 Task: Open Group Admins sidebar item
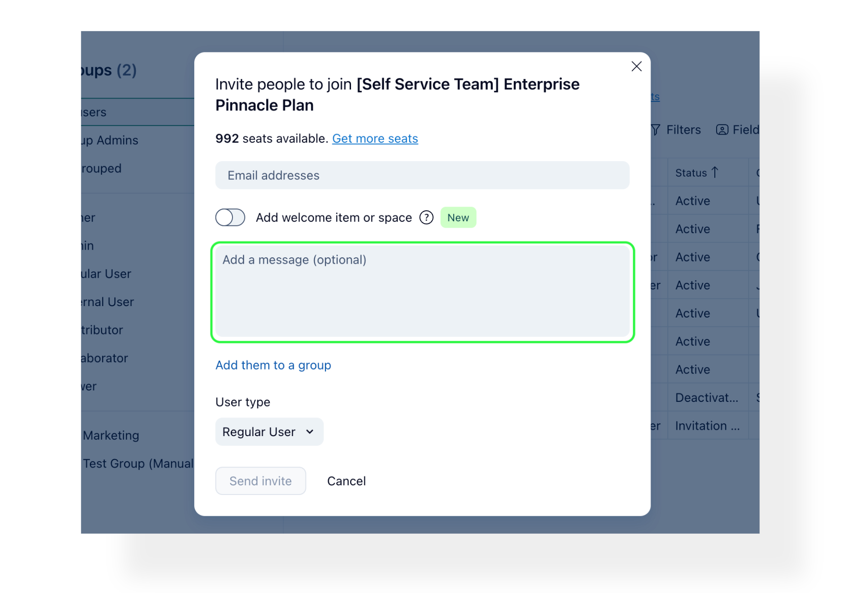point(110,140)
